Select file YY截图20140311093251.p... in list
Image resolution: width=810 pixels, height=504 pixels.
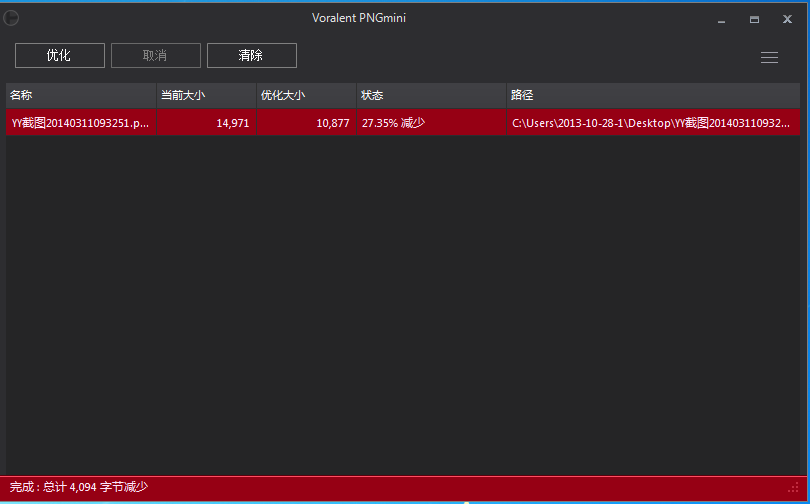click(81, 123)
